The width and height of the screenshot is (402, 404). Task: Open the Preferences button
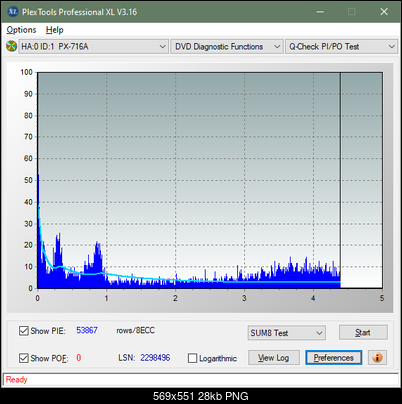pos(333,358)
